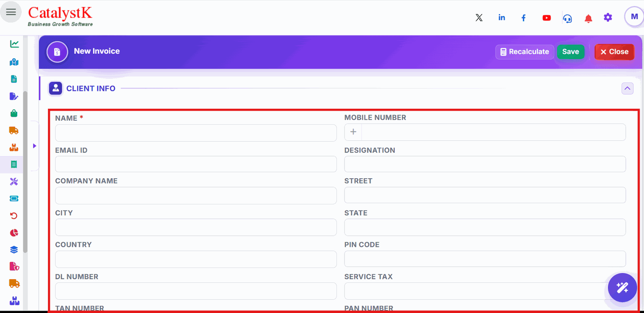Click the Recalculate button
The width and height of the screenshot is (644, 313).
click(524, 52)
